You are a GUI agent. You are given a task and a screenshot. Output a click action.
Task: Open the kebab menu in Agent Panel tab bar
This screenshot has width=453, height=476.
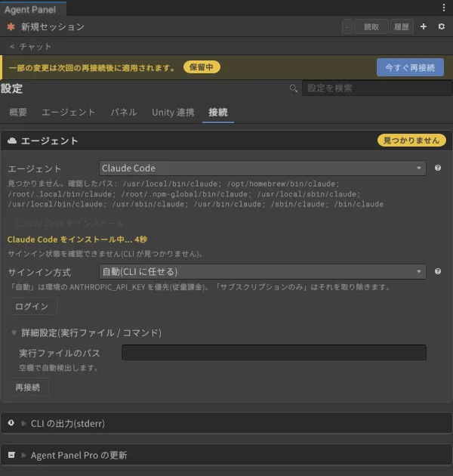pyautogui.click(x=444, y=8)
